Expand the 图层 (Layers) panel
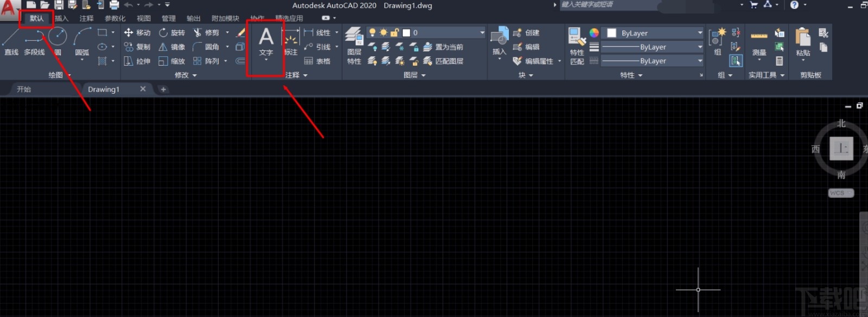Viewport: 868px width, 317px height. [x=414, y=75]
